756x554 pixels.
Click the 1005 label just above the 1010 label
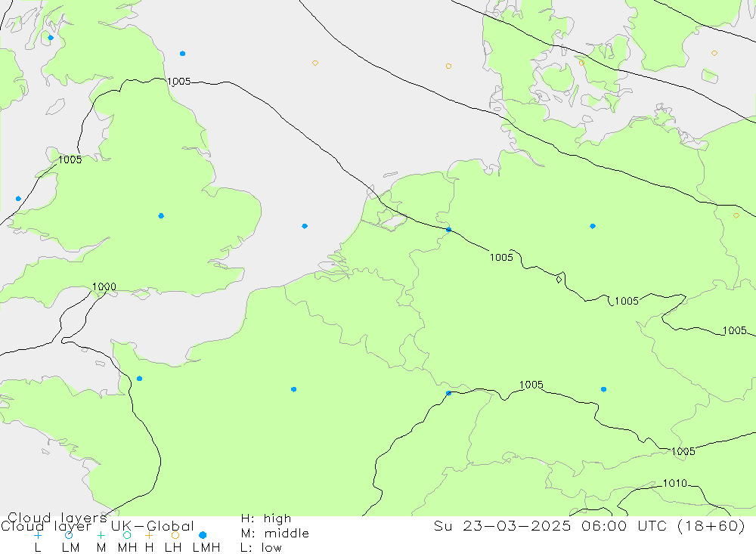coord(683,451)
